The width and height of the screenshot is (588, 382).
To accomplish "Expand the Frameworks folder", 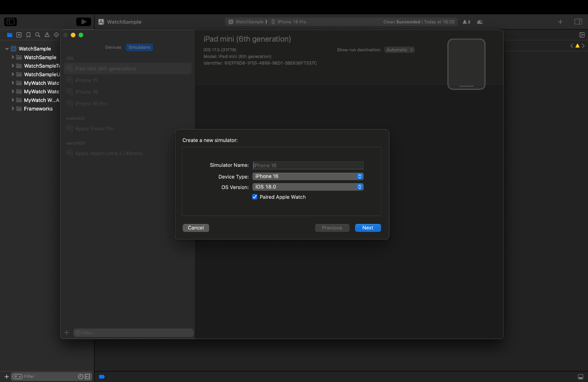I will click(13, 108).
